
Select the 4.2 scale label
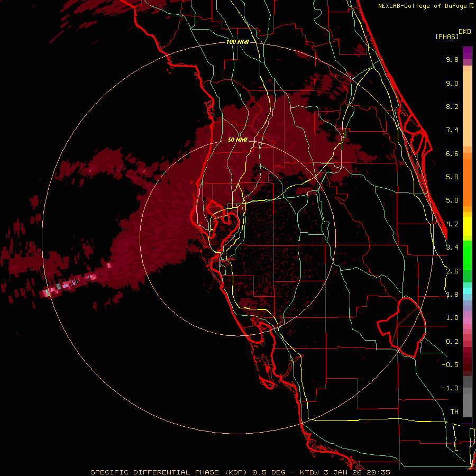pos(452,224)
